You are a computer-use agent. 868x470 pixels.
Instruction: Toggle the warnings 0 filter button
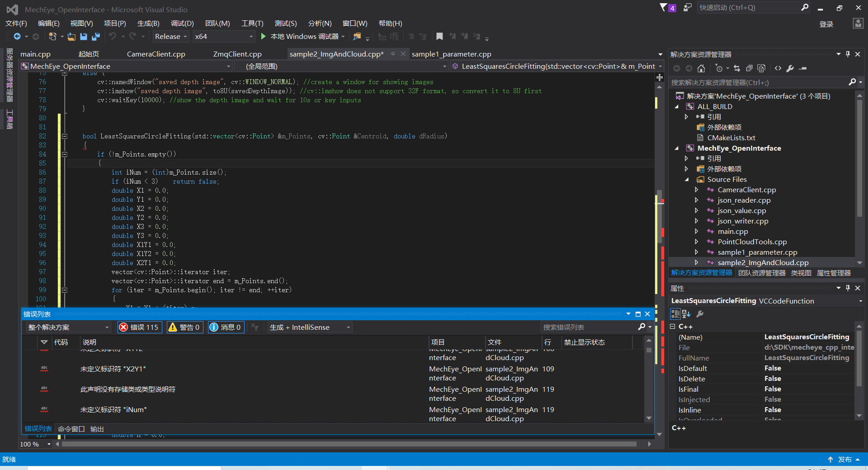coord(184,327)
